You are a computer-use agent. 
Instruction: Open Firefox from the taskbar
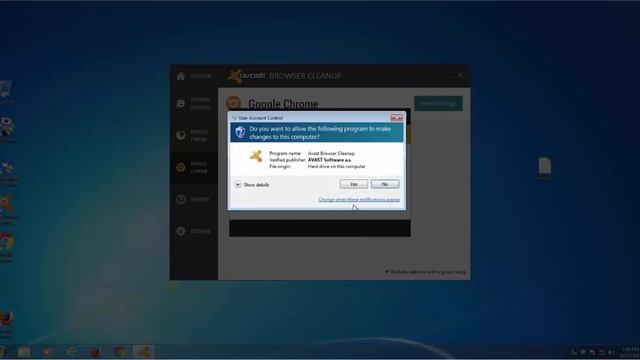click(x=95, y=351)
